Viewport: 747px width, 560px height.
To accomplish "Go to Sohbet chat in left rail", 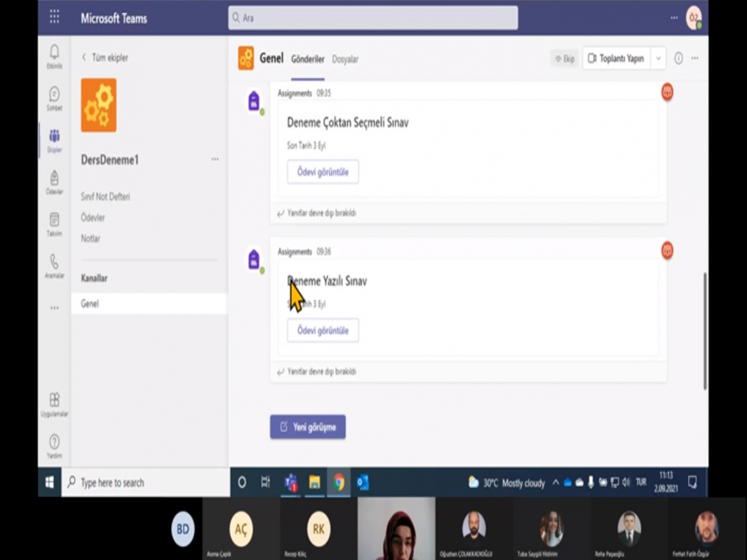I will click(54, 99).
